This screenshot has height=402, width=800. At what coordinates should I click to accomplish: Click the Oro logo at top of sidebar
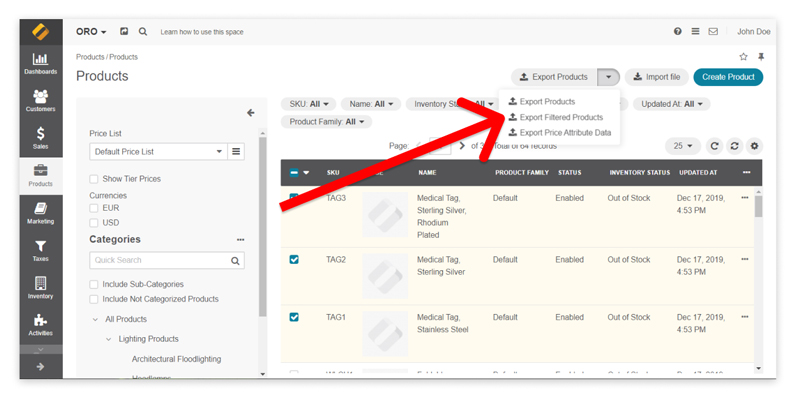coord(41,32)
